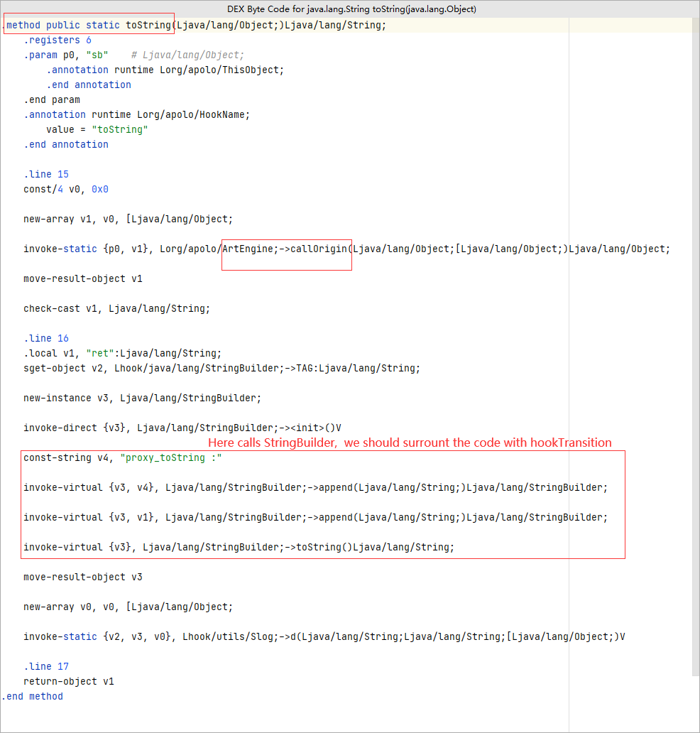This screenshot has width=700, height=733.
Task: Click 'const-string v4, "proxy_toString :"' line
Action: click(122, 458)
